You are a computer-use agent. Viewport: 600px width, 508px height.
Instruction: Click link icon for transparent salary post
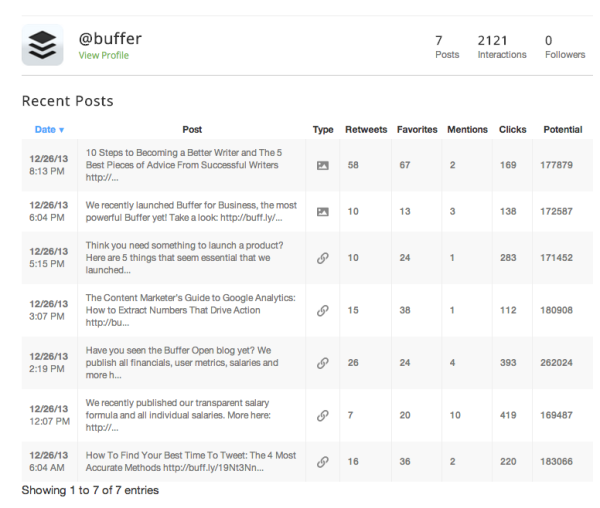click(x=323, y=415)
